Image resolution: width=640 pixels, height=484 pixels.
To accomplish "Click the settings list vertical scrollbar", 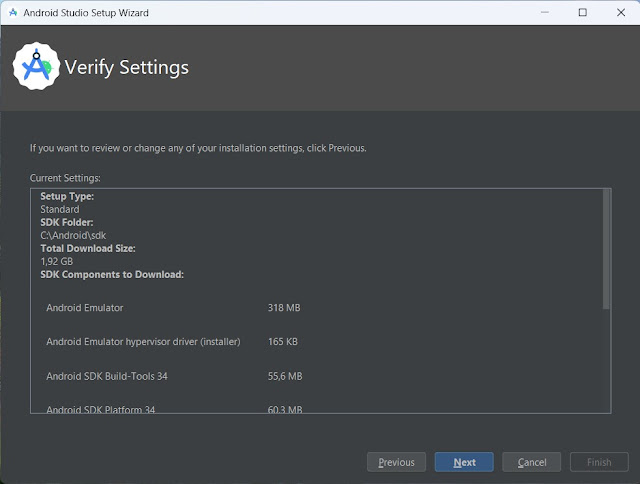I will click(606, 249).
